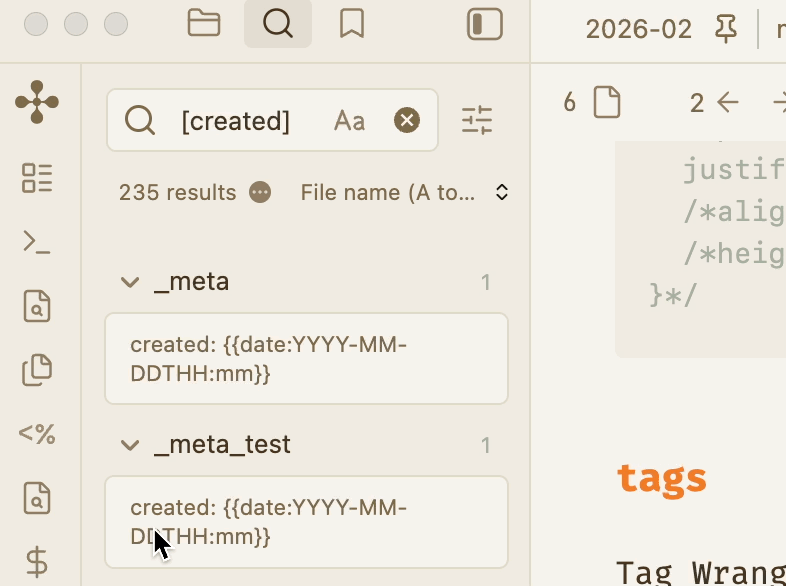
Task: Navigate back with the left arrow
Action: pos(728,102)
